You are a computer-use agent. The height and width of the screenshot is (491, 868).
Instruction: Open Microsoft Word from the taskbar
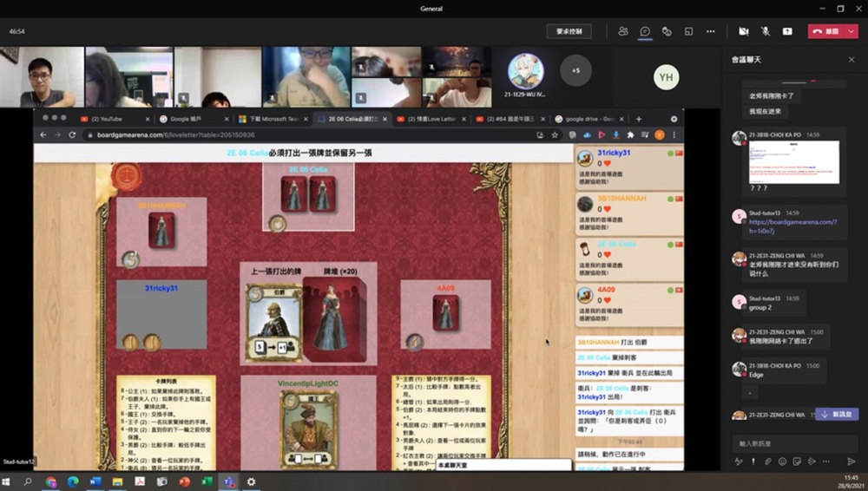(95, 481)
